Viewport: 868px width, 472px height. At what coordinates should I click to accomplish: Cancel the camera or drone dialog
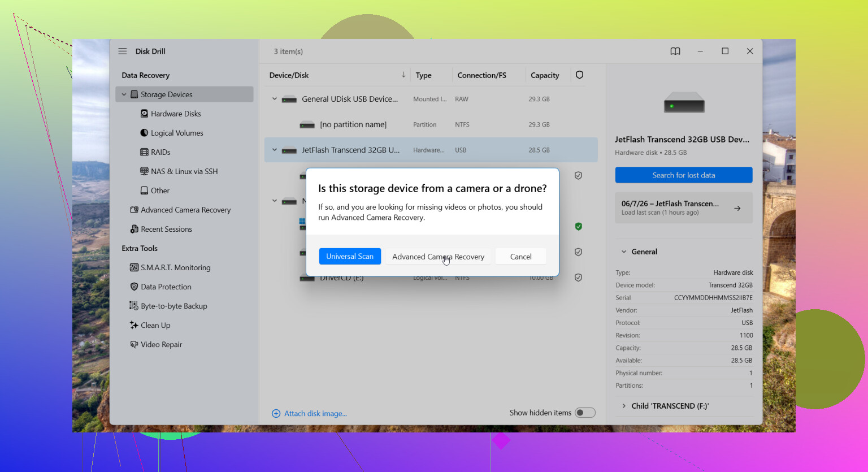coord(520,257)
